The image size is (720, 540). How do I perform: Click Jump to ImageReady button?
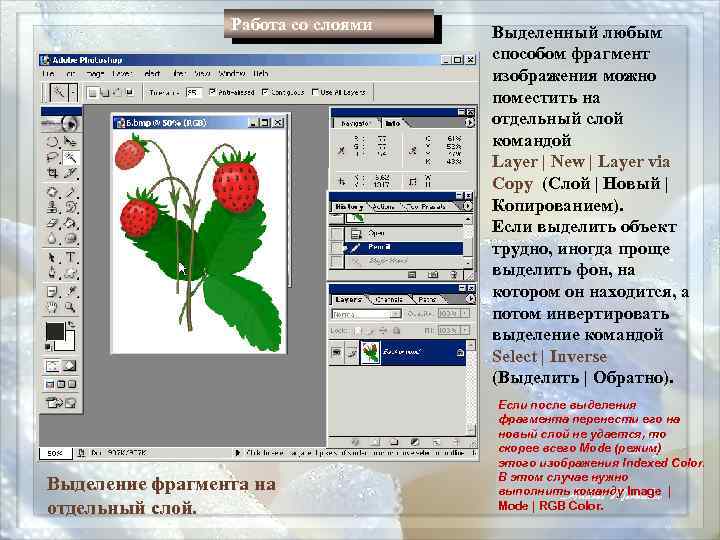62,403
